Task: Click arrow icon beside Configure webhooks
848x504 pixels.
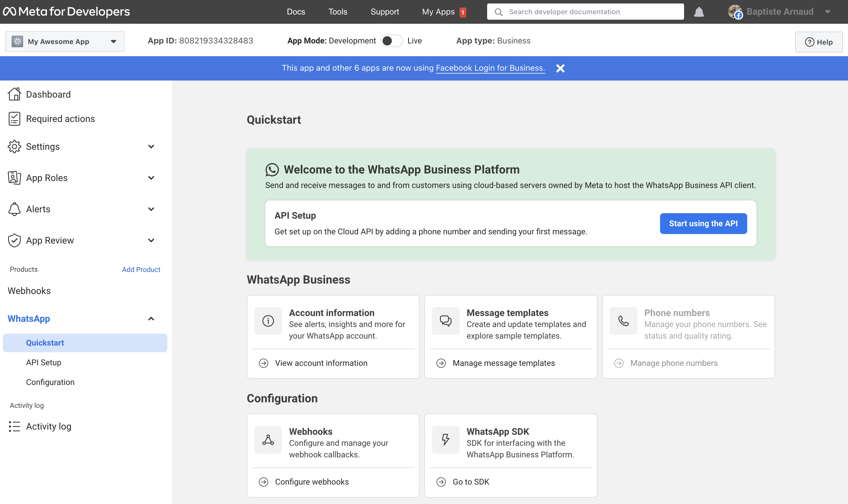Action: 264,482
